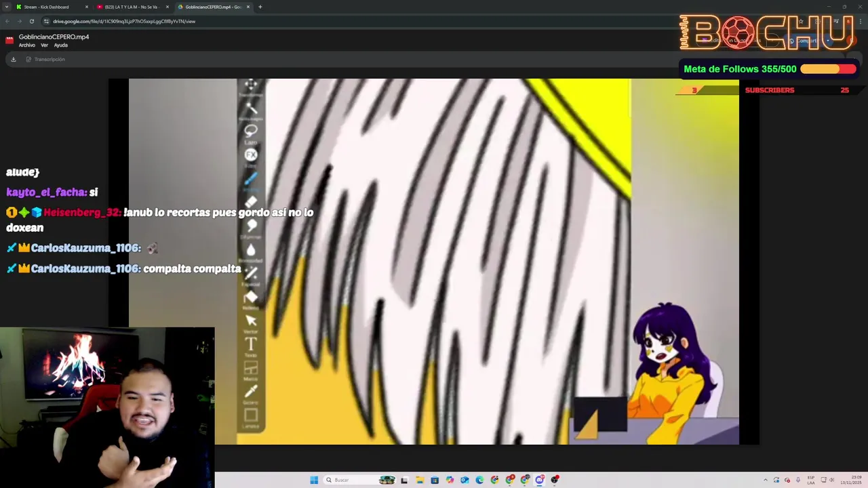Open Copilot from the taskbar
This screenshot has width=868, height=488.
[450, 480]
